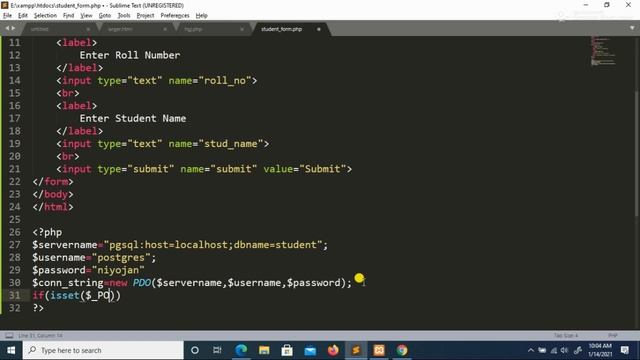Open Microsoft Store from taskbar
This screenshot has height=360, width=640.
point(287,350)
